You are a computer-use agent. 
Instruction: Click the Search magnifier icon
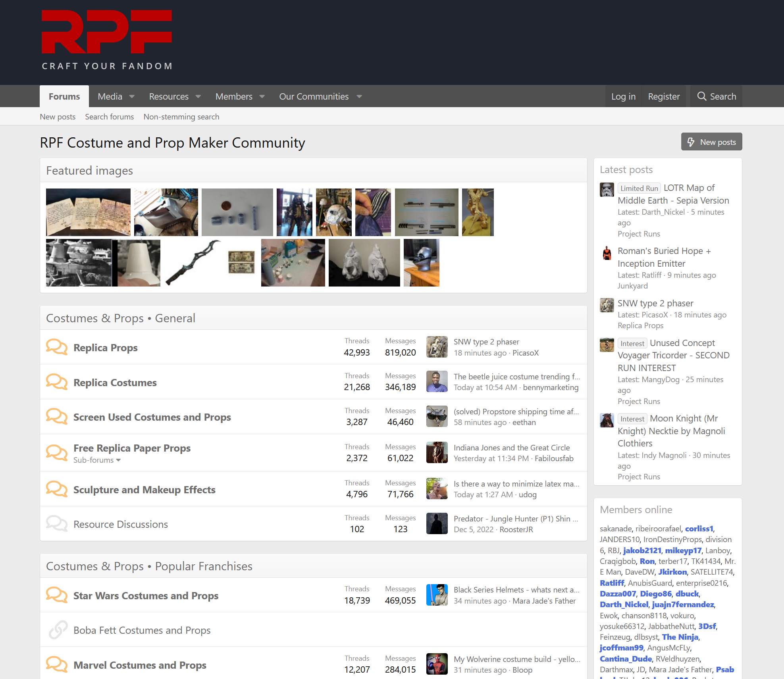click(x=701, y=96)
